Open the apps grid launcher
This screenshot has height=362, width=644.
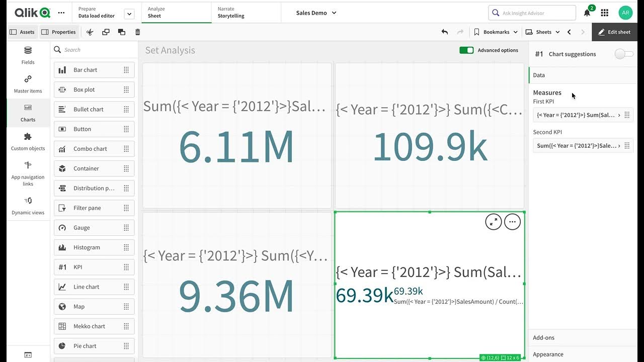[605, 13]
